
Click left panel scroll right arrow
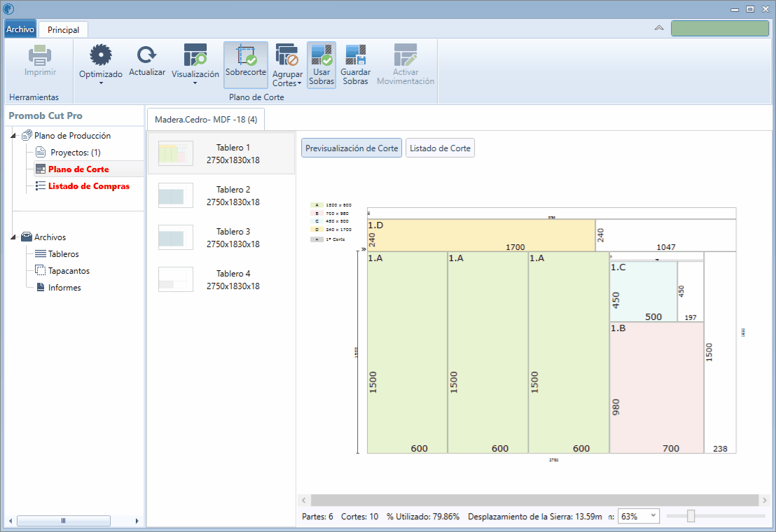click(x=137, y=521)
